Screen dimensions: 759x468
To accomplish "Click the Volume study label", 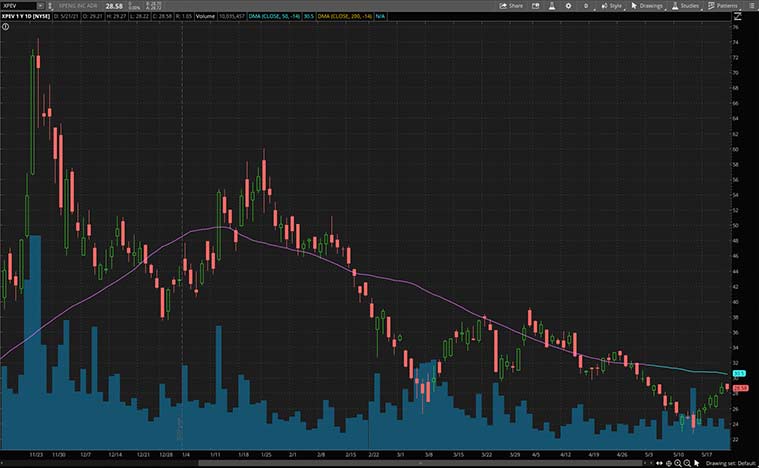I will pos(202,17).
